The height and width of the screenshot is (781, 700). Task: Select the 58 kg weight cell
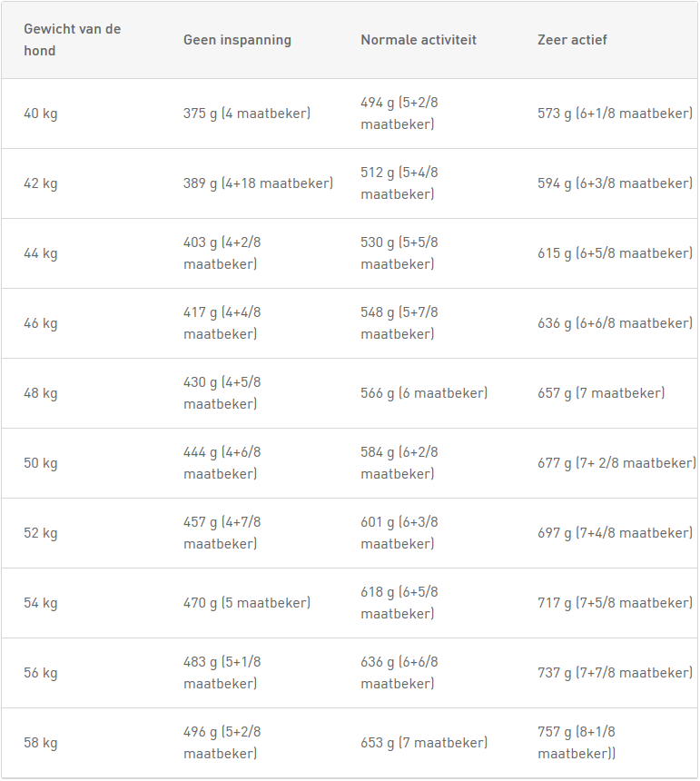[x=41, y=743]
